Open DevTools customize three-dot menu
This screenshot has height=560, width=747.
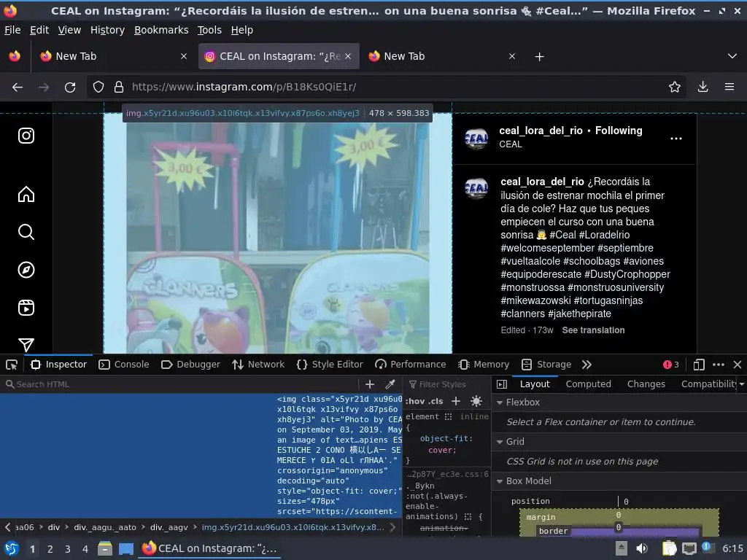[x=719, y=365]
